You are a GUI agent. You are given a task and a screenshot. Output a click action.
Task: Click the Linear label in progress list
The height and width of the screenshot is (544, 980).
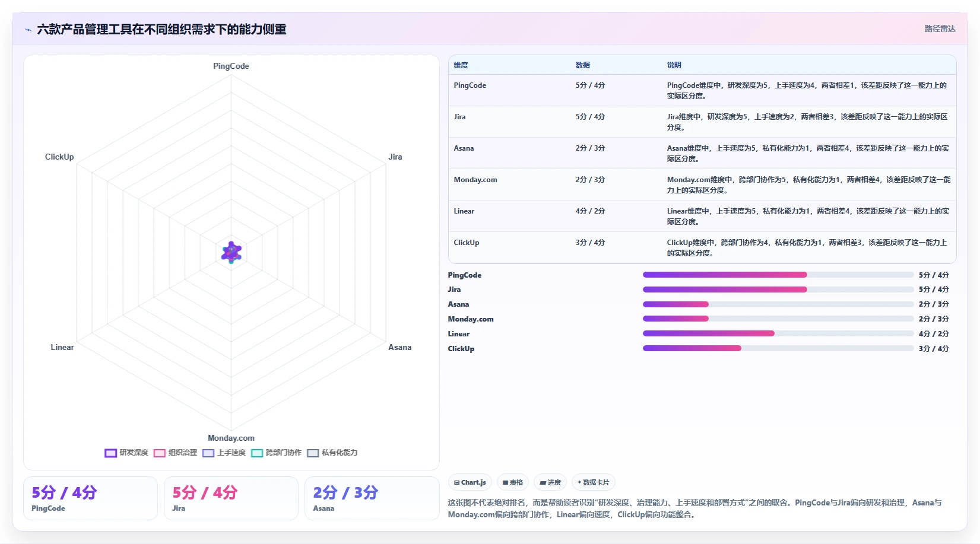point(458,334)
